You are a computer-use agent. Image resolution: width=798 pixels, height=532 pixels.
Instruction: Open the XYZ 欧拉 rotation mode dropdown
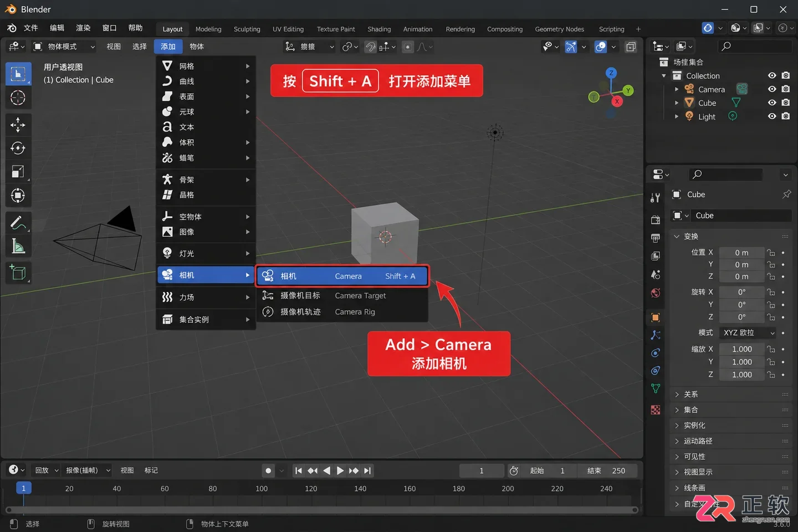tap(749, 332)
